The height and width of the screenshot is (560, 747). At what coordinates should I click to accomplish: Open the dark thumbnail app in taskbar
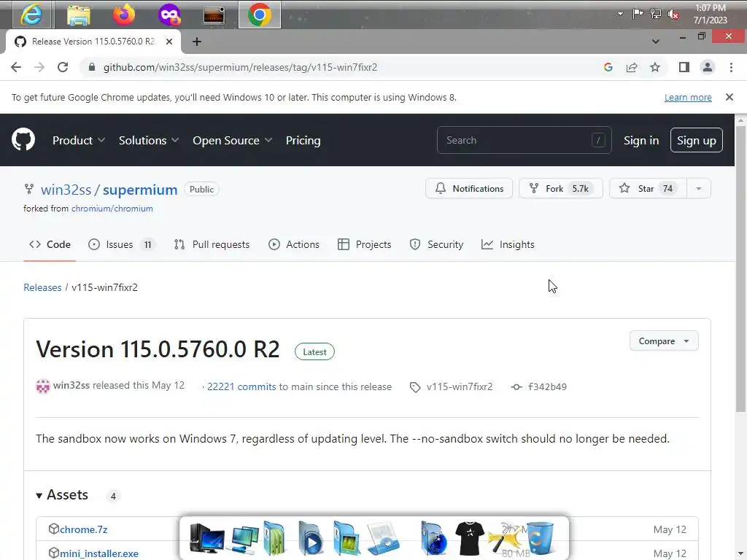(x=214, y=15)
